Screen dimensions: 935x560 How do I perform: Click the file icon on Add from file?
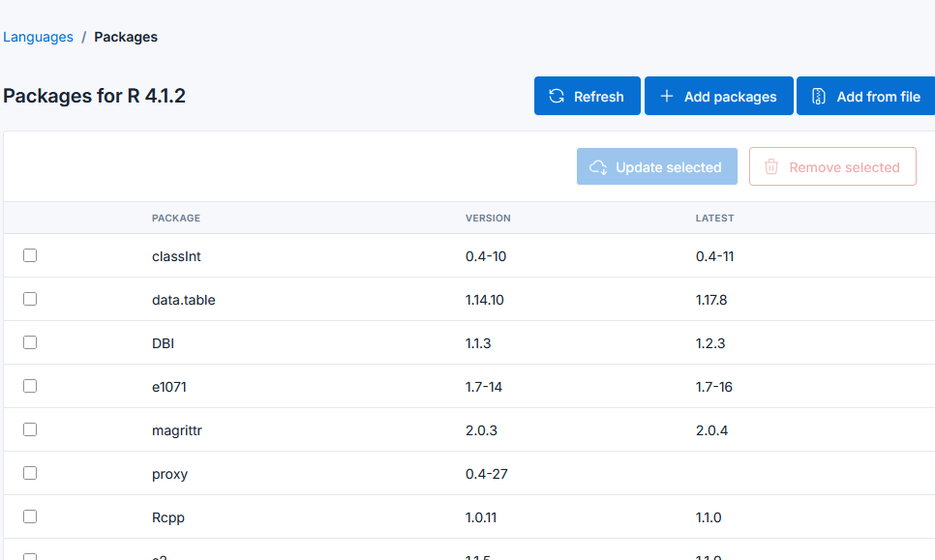tap(818, 96)
